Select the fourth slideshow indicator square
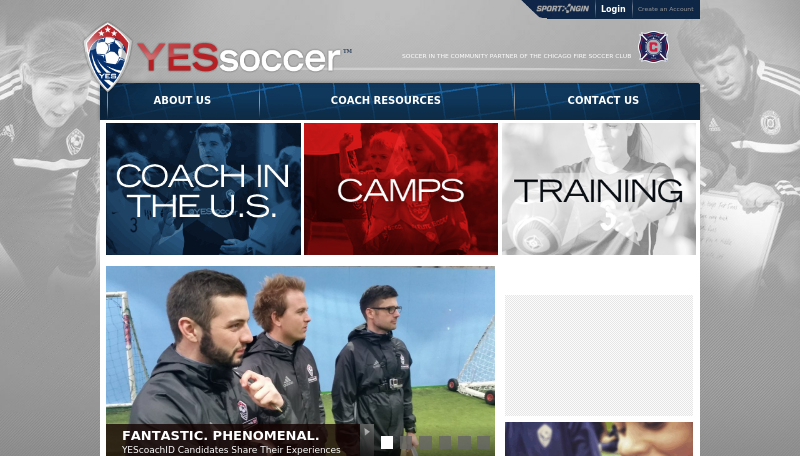Viewport: 800px width, 456px height. point(445,442)
